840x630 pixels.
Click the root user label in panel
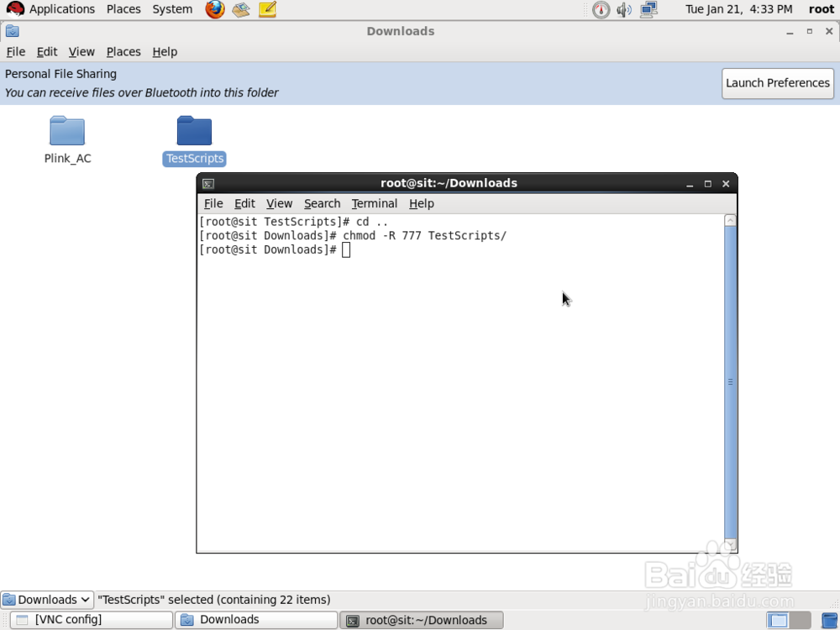822,9
